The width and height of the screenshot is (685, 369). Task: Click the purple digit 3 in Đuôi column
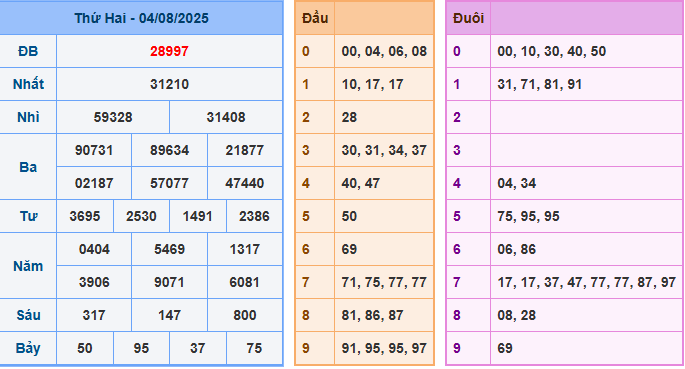coord(457,150)
